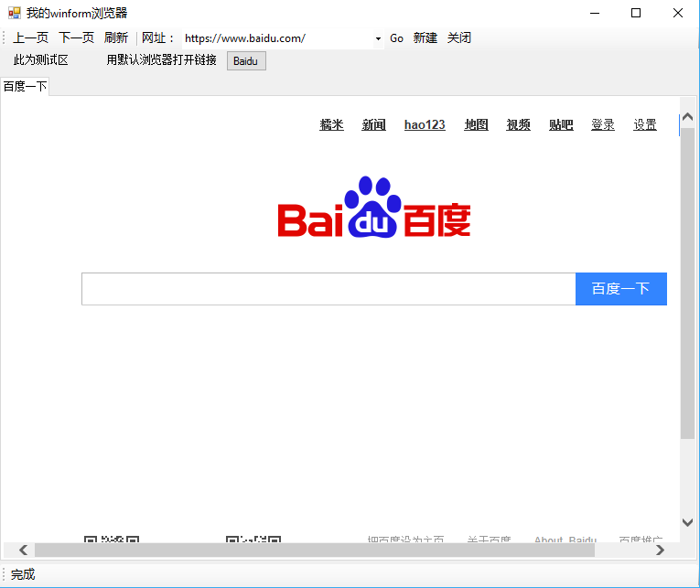Click the URL address field
The width and height of the screenshot is (700, 588).
(x=278, y=38)
